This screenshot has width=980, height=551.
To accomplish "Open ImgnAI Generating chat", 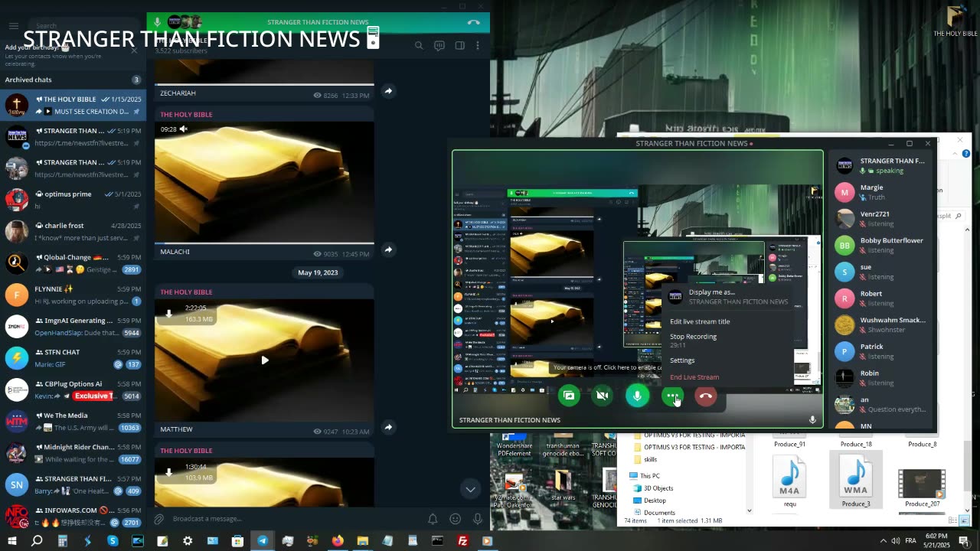I will tap(73, 327).
